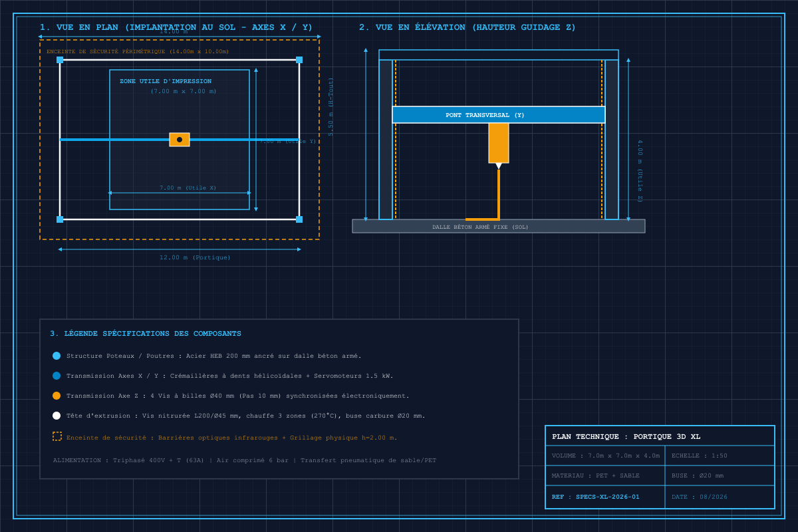This screenshot has width=798, height=532.
Task: Click the ZONE UTILE D'IMPRESSION label
Action: click(x=166, y=81)
